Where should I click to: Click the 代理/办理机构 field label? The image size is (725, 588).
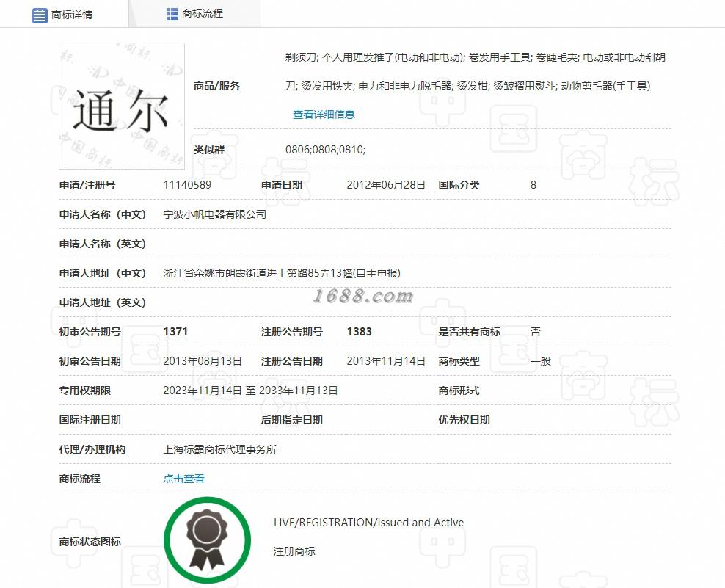click(x=92, y=449)
